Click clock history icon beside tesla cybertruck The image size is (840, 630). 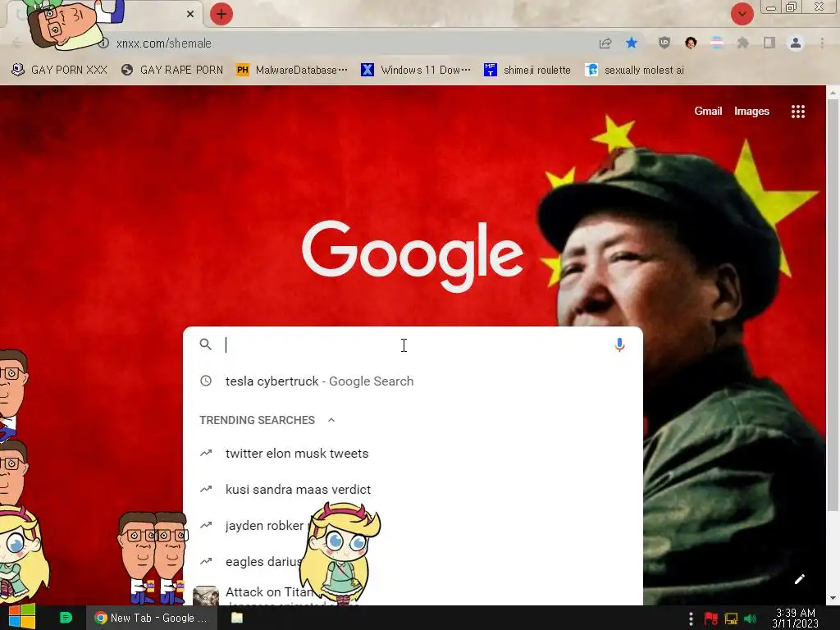(206, 381)
